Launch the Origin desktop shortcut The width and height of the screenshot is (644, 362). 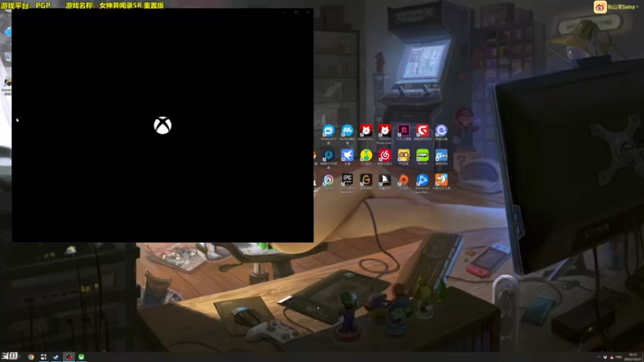click(x=404, y=179)
